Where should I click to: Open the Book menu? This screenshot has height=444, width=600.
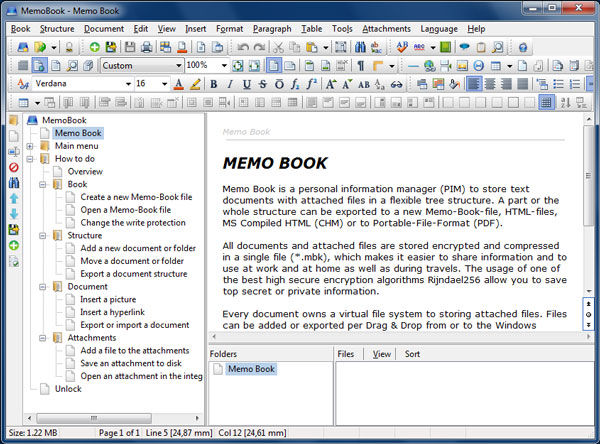21,29
